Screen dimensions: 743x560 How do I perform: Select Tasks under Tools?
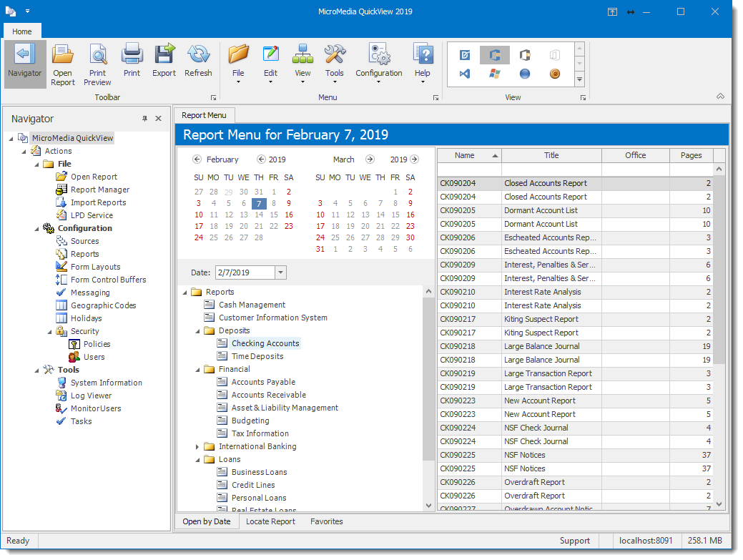pyautogui.click(x=81, y=421)
